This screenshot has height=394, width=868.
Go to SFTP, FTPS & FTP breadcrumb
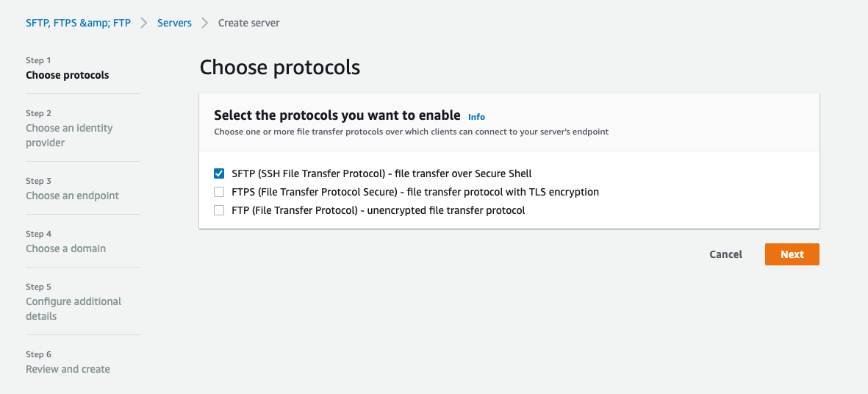coord(78,23)
